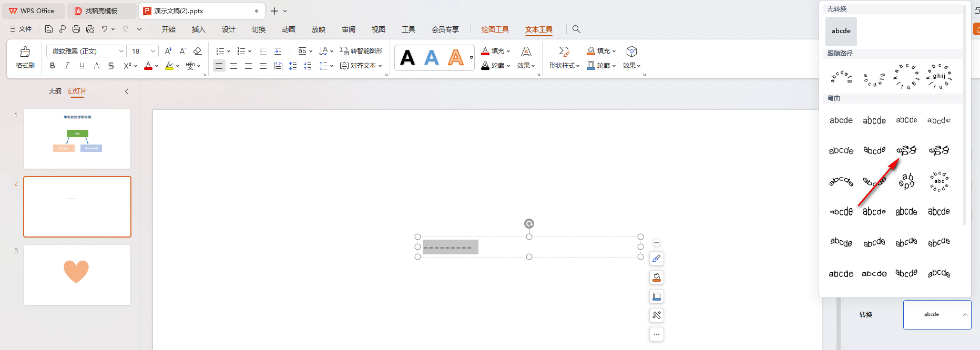Click the Shape Styles (形状样式) icon

pos(564,52)
